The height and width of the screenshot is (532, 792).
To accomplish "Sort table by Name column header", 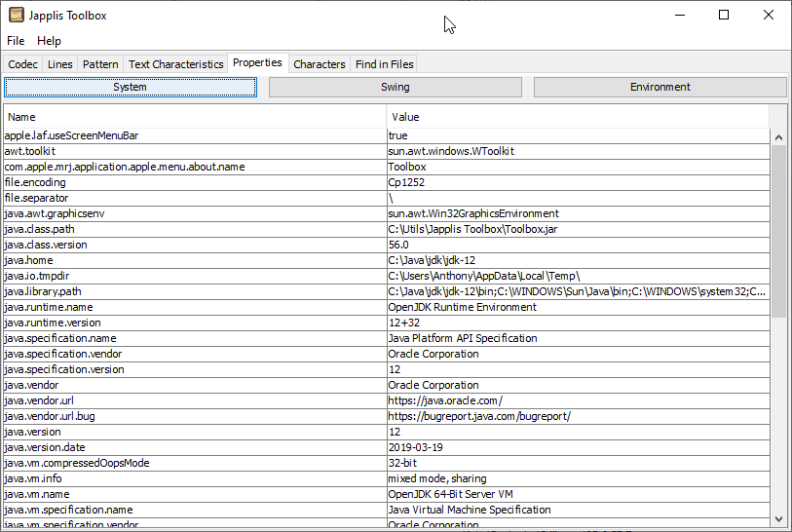I will point(195,117).
